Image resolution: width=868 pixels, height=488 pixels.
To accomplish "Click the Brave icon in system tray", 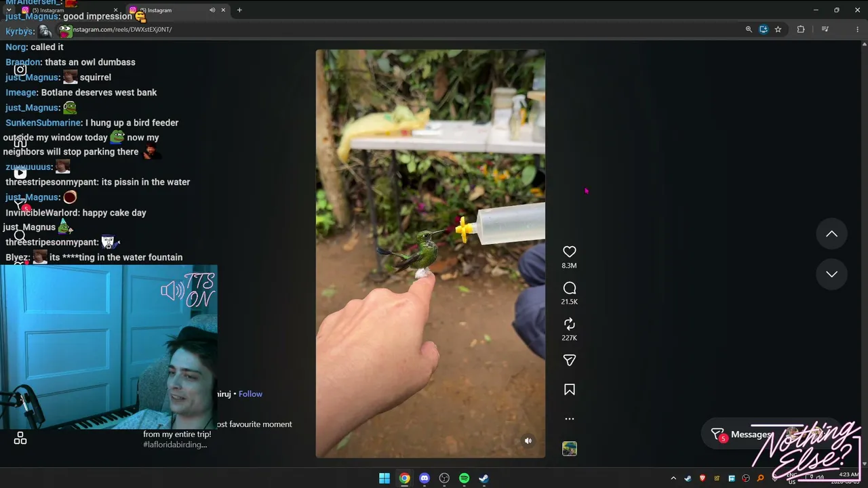I will 702,479.
